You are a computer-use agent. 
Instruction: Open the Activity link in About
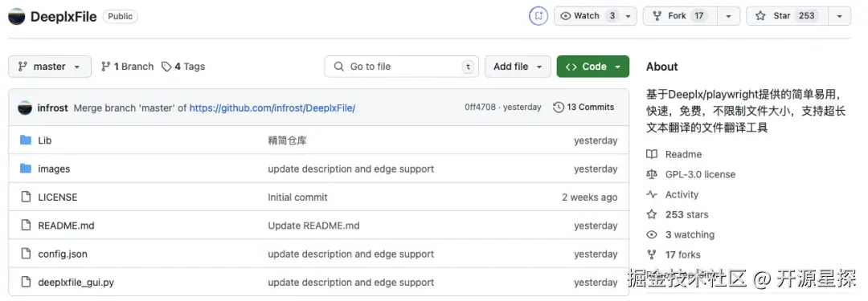[682, 195]
